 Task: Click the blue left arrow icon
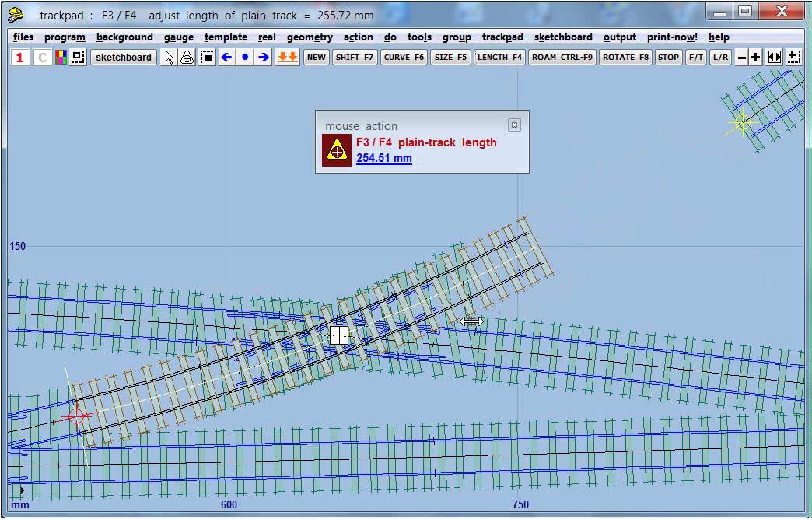click(226, 57)
